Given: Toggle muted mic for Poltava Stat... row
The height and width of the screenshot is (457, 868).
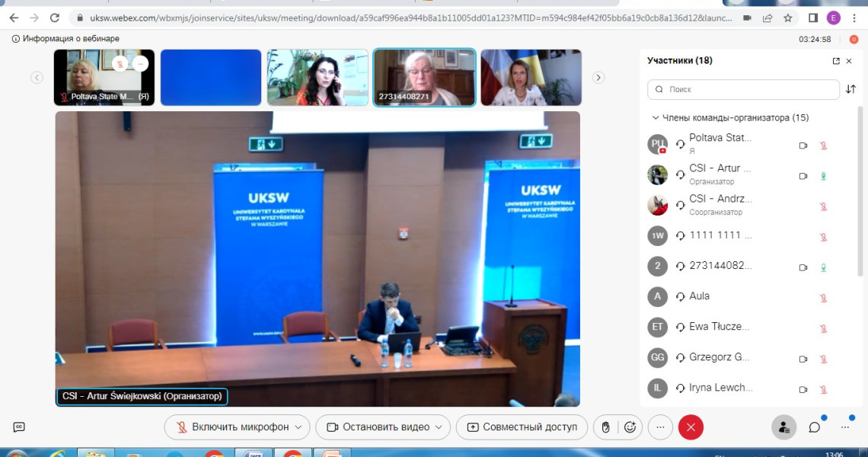Looking at the screenshot, I should tap(824, 145).
